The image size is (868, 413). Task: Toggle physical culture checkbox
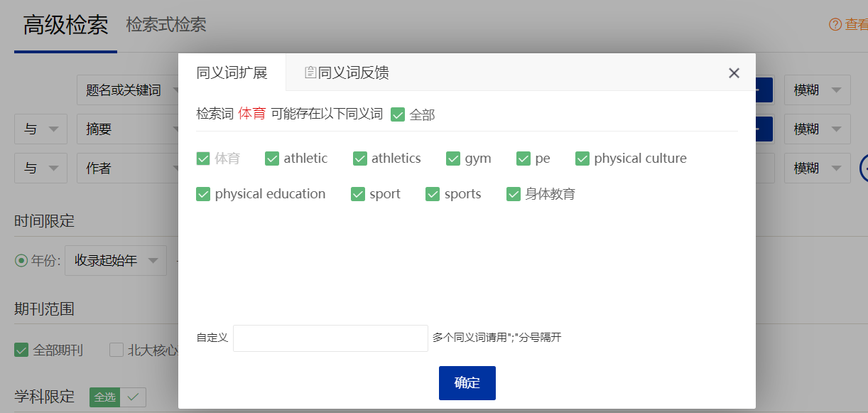coord(582,159)
